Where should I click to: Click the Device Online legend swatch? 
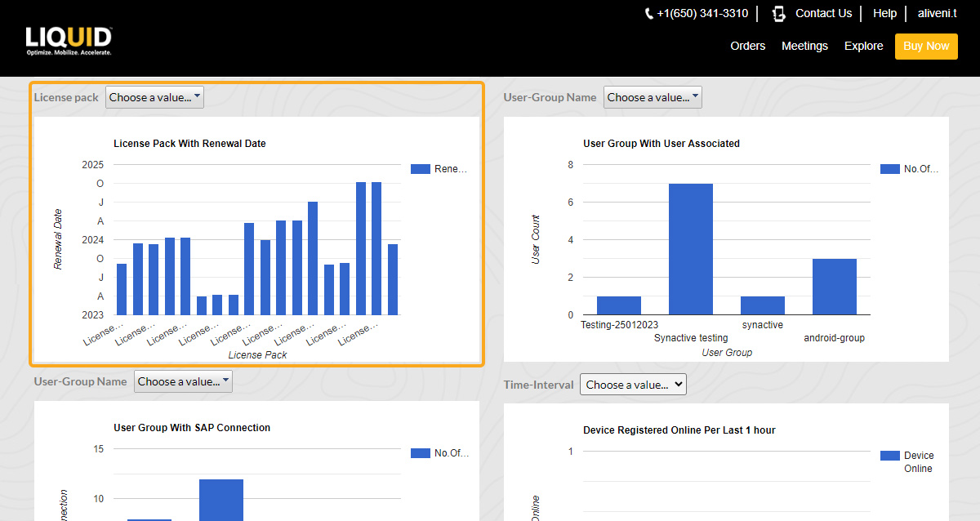point(889,456)
